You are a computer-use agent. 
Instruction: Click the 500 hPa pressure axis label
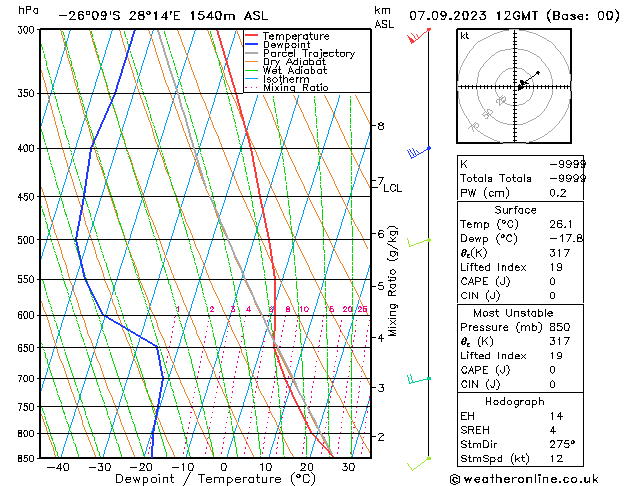pos(28,240)
